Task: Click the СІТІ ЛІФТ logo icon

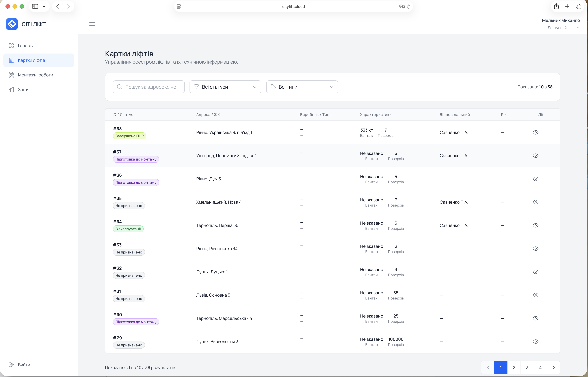Action: (x=12, y=24)
